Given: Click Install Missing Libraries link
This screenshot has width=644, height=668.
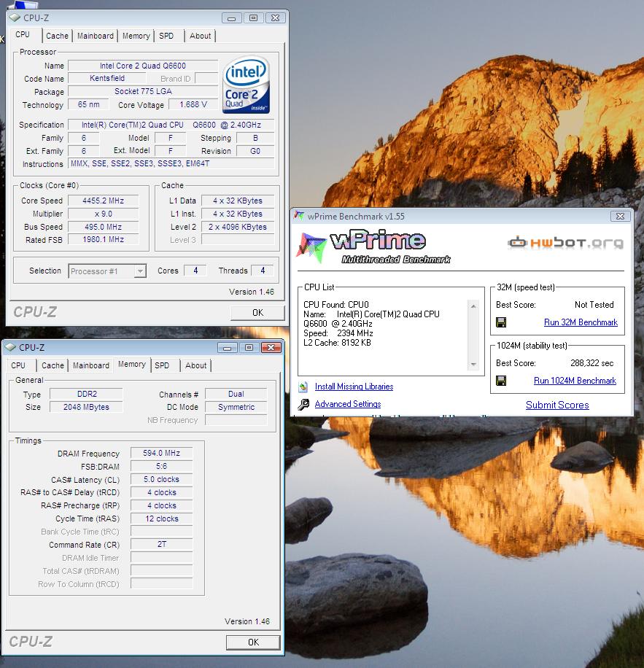Looking at the screenshot, I should pos(354,387).
